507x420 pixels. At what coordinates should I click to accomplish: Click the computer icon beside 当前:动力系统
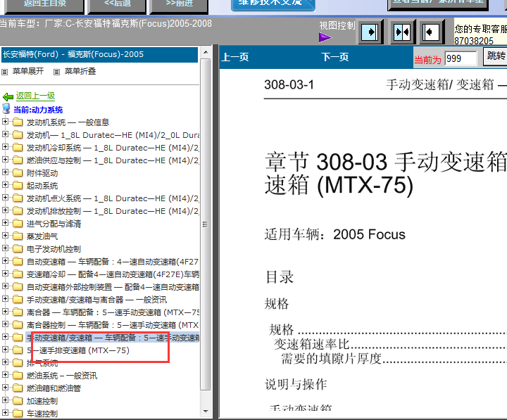tap(6, 109)
